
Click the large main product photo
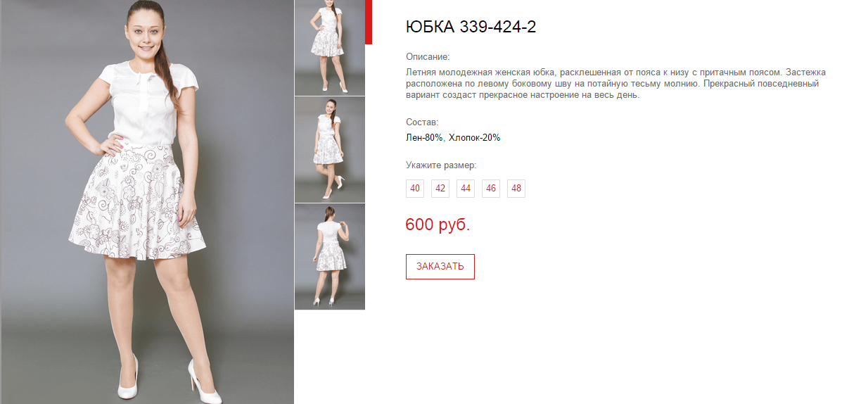[x=146, y=202]
